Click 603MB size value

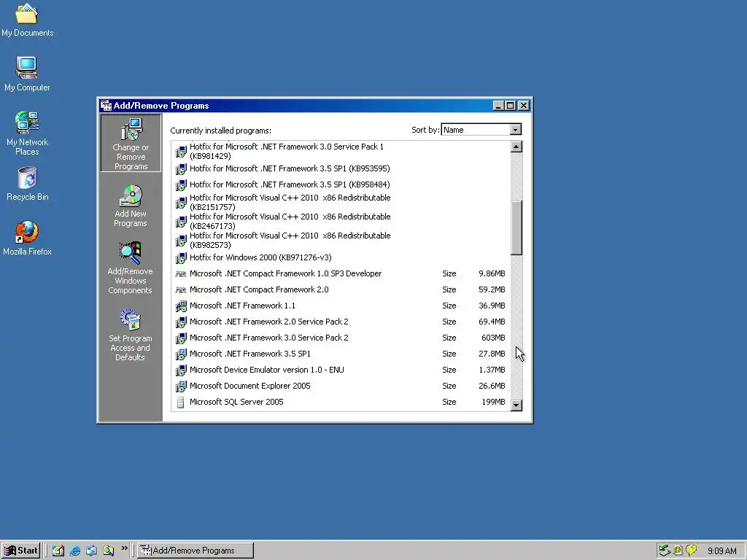493,338
